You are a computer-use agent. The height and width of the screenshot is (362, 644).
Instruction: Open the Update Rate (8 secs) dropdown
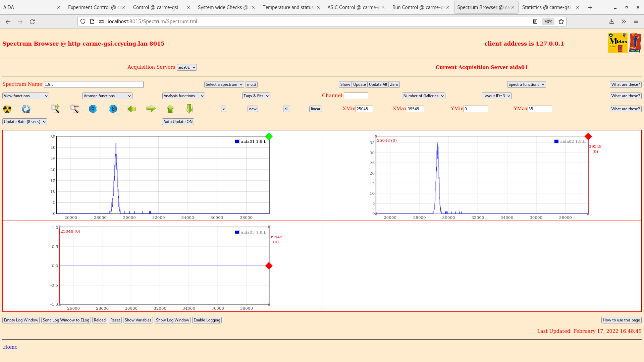click(x=25, y=122)
